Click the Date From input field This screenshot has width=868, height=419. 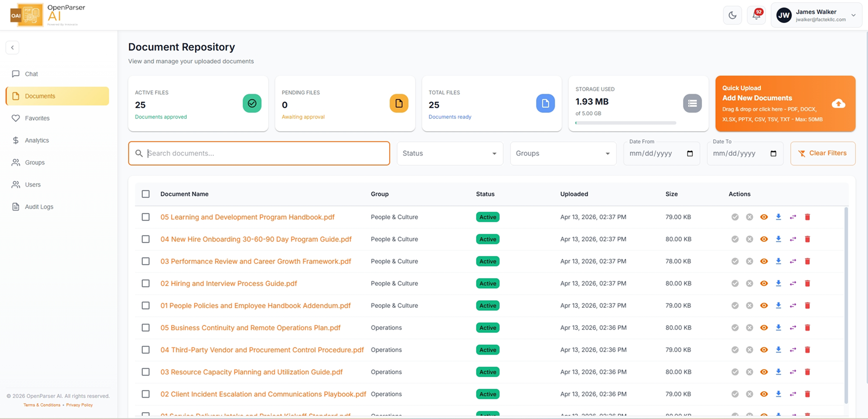[662, 153]
